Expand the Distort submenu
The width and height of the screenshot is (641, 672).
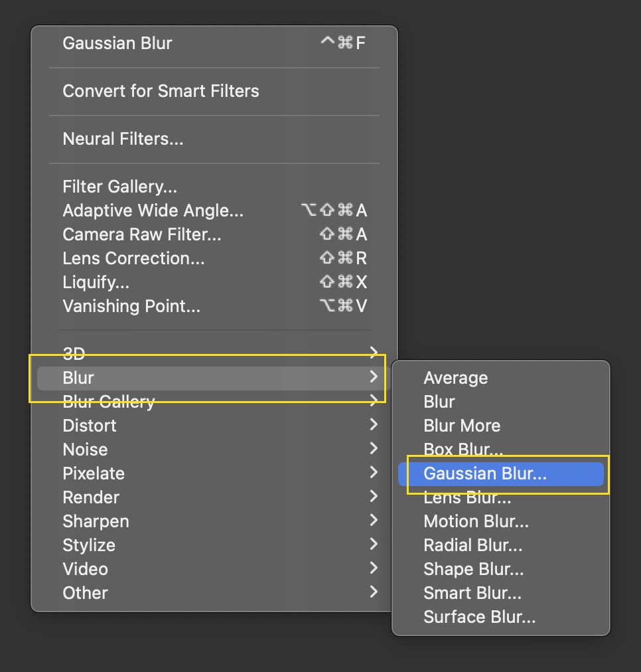tap(374, 425)
